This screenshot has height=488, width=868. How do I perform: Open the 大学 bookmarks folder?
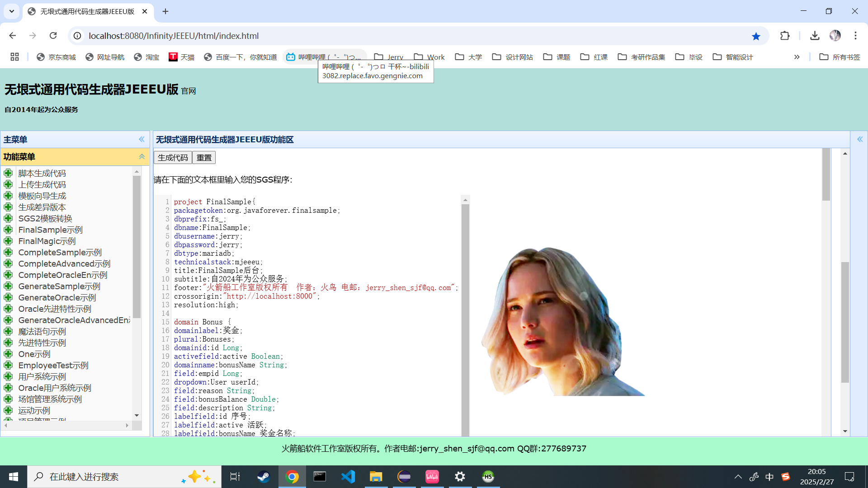coord(469,57)
